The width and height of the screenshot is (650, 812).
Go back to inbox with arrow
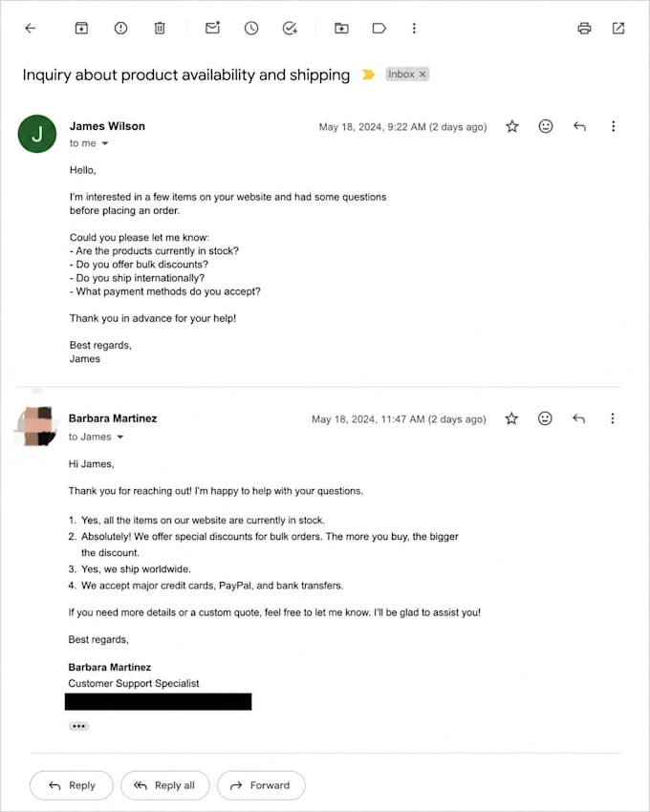(31, 28)
